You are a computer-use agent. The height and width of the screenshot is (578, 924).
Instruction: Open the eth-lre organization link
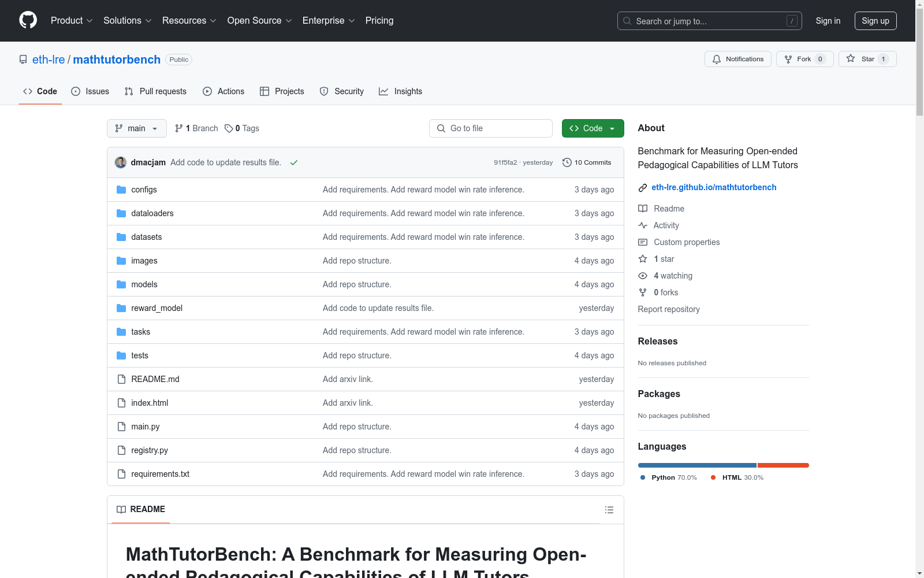coord(49,60)
